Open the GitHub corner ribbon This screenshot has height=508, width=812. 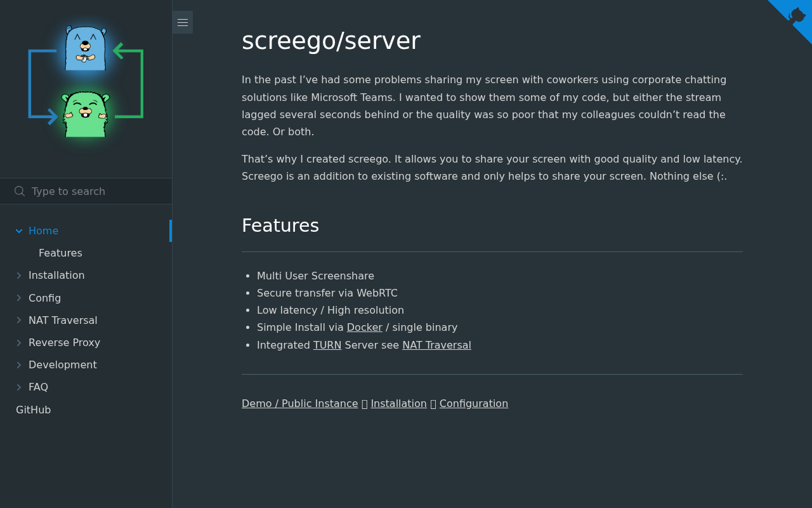click(793, 19)
